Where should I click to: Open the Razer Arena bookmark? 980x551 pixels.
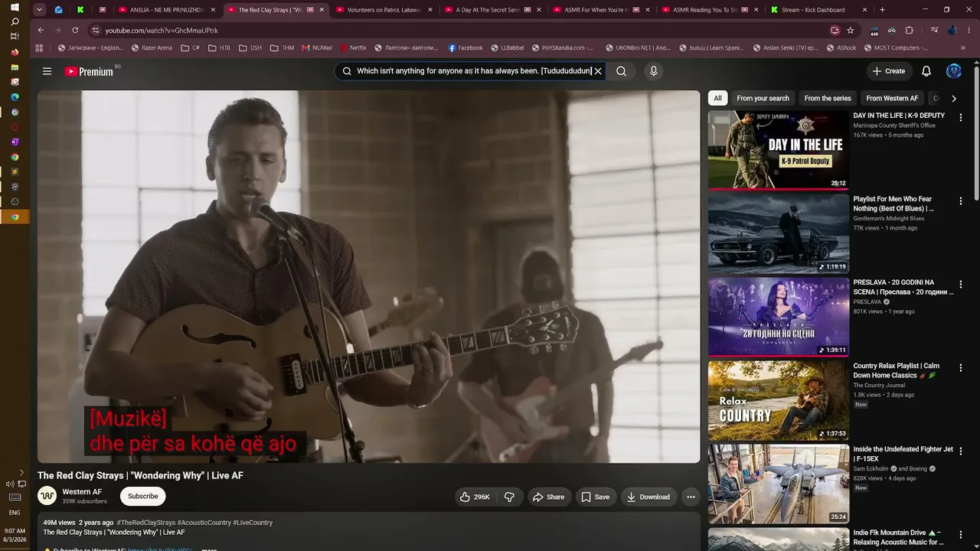[152, 47]
